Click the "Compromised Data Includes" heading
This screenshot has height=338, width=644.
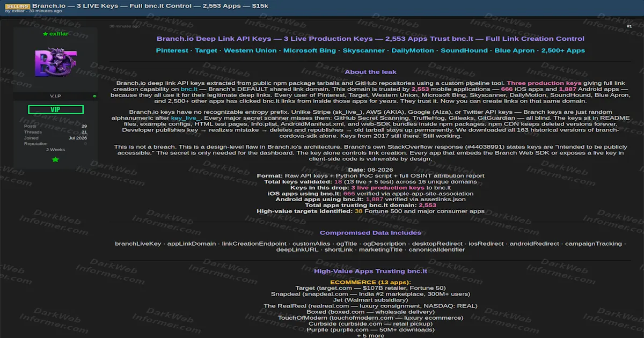[370, 233]
